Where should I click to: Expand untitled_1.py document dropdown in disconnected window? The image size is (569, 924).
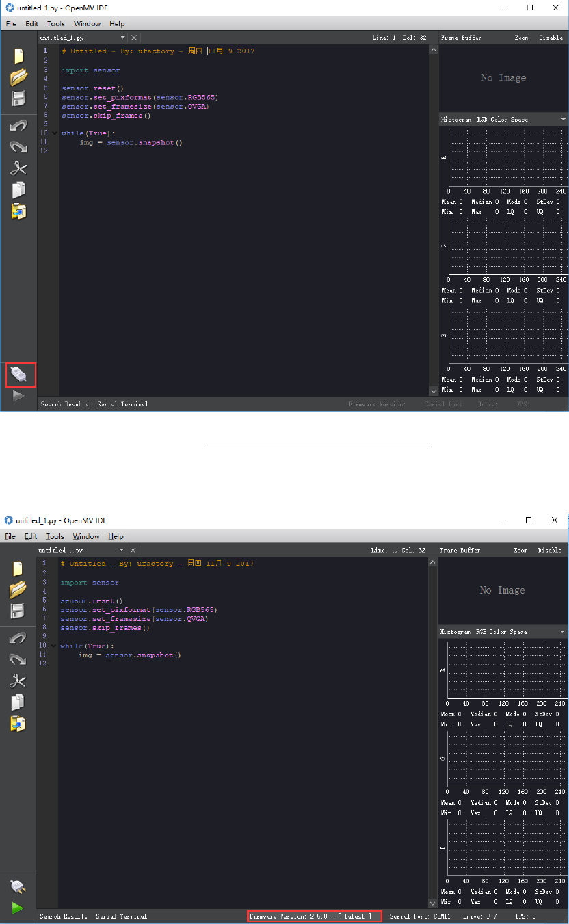click(x=123, y=38)
